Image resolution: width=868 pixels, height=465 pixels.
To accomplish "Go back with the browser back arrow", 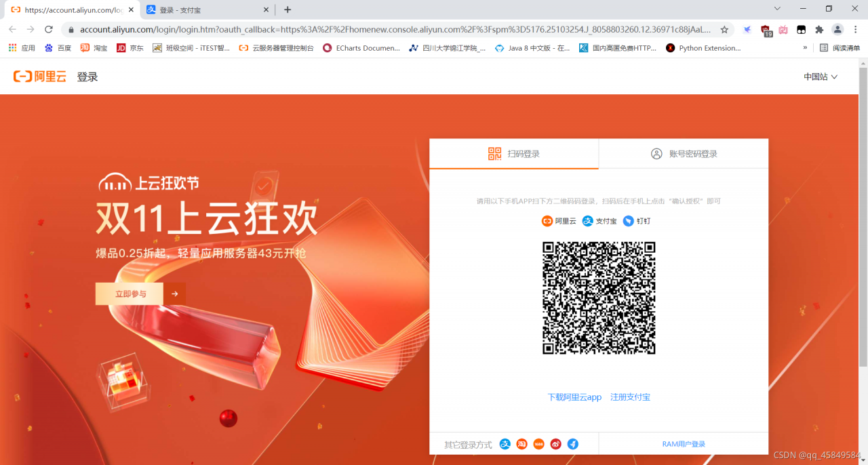I will (12, 29).
